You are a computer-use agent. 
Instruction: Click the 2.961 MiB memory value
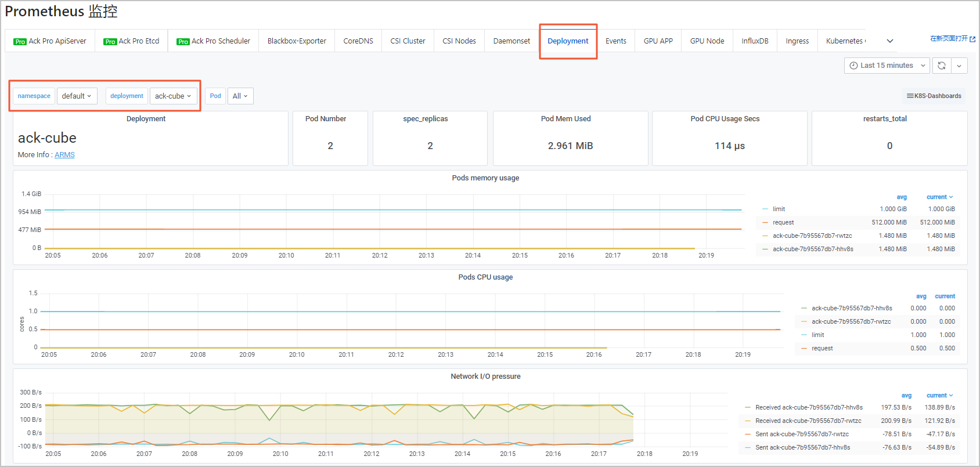pyautogui.click(x=571, y=146)
